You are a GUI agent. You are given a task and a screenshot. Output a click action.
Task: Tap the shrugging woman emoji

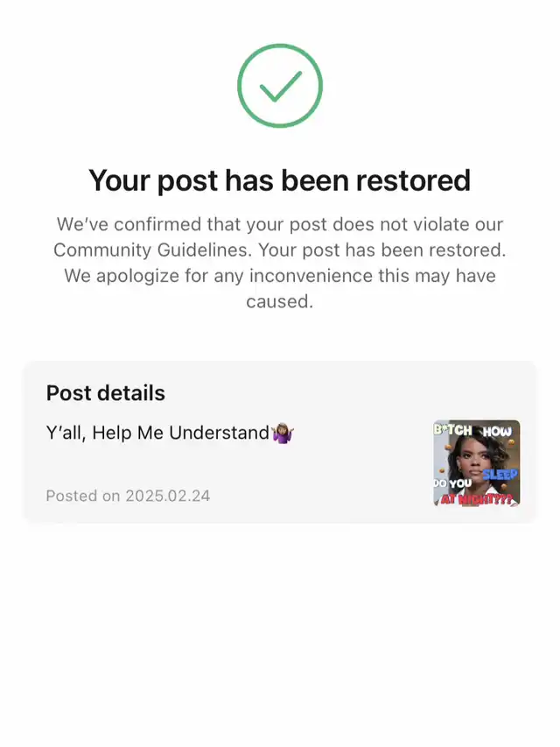pyautogui.click(x=282, y=433)
